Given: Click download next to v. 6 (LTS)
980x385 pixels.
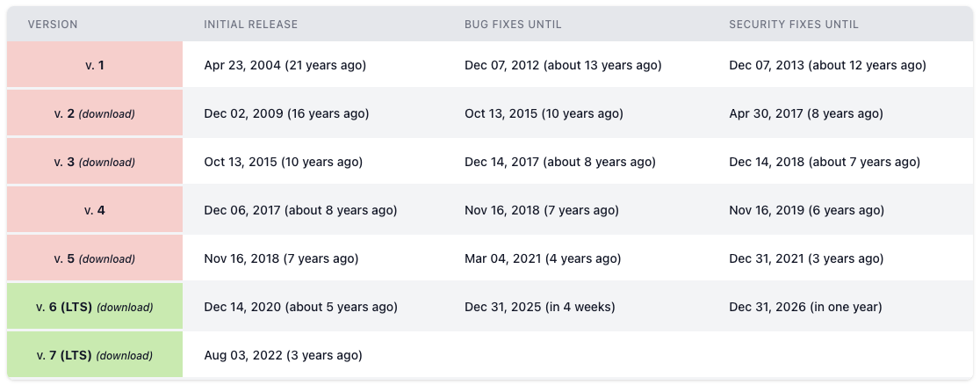Looking at the screenshot, I should 125,308.
